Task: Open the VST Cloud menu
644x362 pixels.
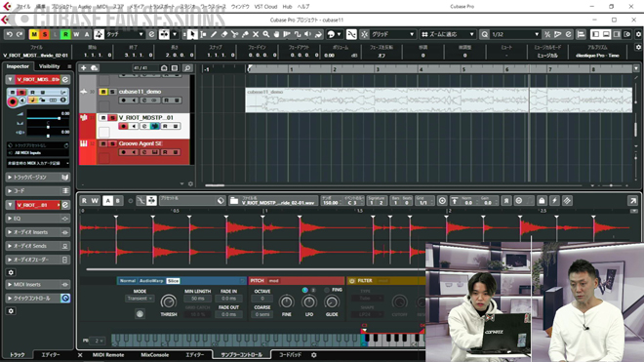Action: click(x=265, y=7)
